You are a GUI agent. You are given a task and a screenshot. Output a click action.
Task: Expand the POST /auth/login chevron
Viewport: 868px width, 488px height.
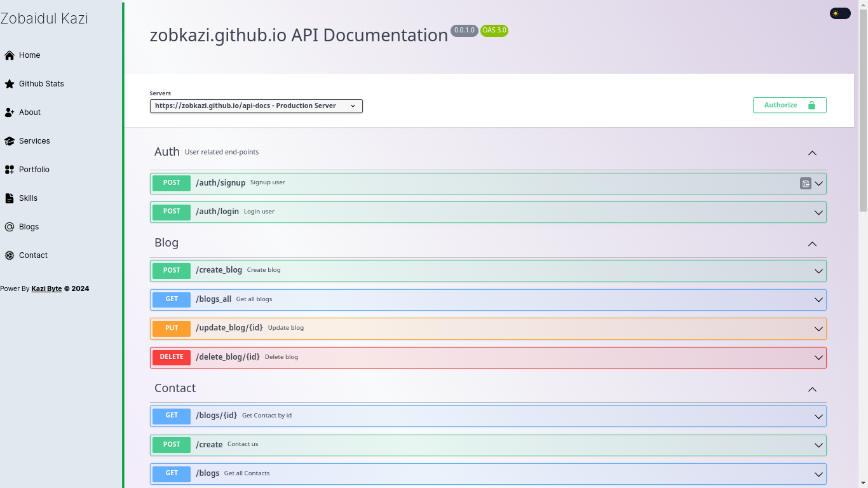click(819, 213)
